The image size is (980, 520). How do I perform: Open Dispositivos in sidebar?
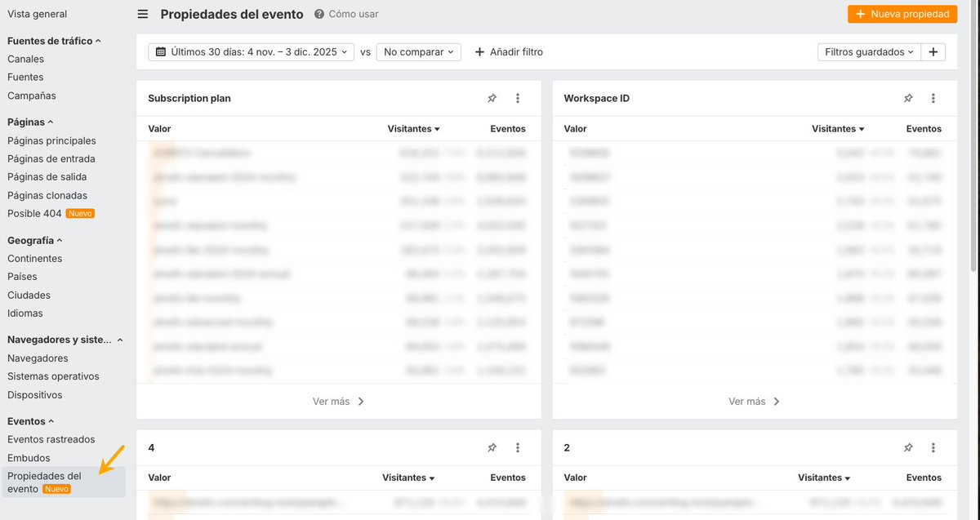pyautogui.click(x=35, y=395)
